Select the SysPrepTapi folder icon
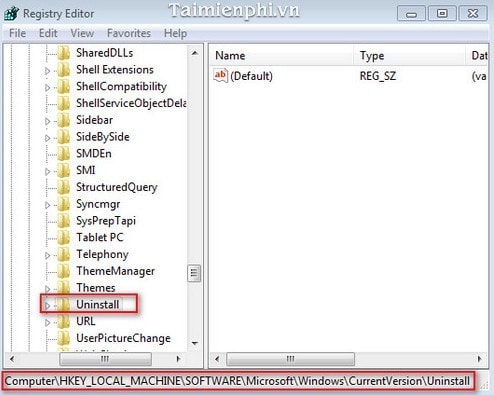This screenshot has width=494, height=395. click(x=64, y=221)
